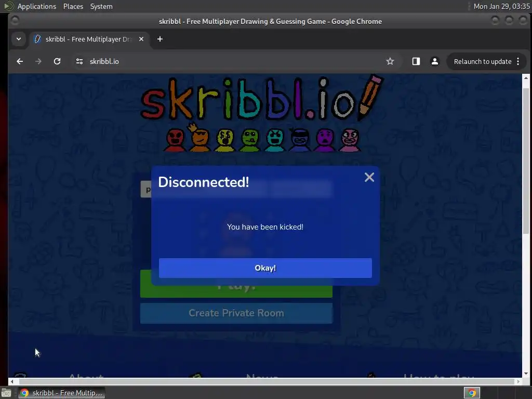Select the skribbl - Free Multiplayer tab
Image resolution: width=532 pixels, height=399 pixels.
[x=88, y=39]
